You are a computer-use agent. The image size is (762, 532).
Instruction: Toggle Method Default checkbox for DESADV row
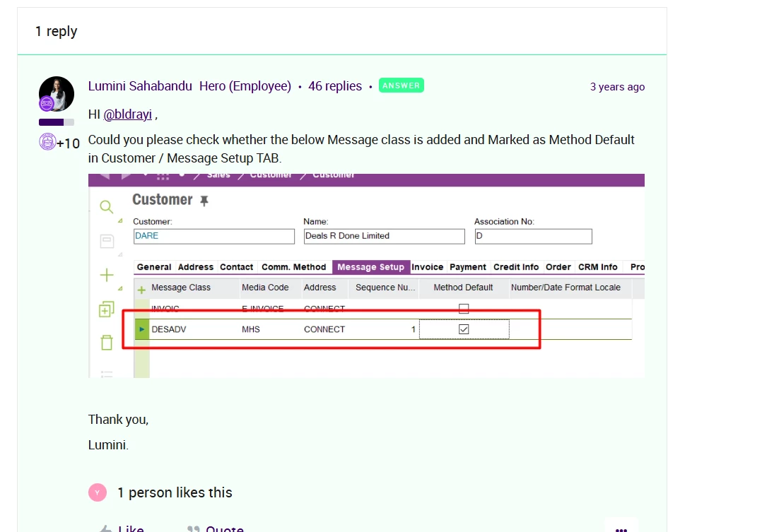[464, 329]
